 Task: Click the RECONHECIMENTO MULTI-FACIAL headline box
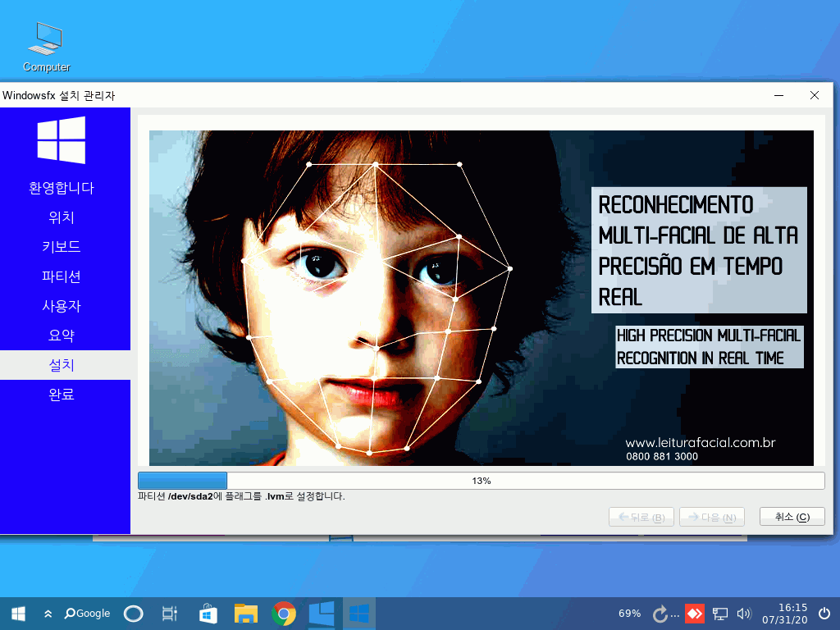pyautogui.click(x=699, y=250)
